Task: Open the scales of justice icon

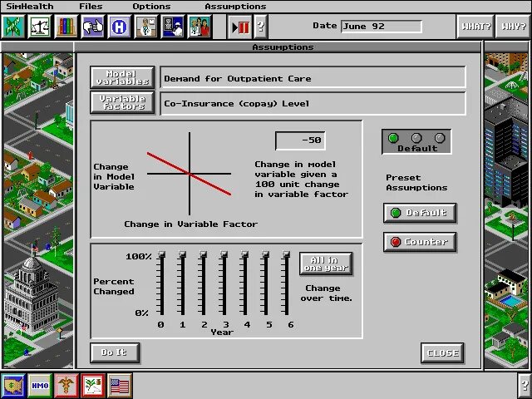Action: 40,27
